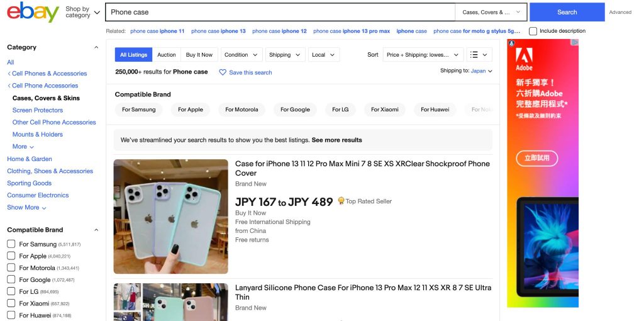Screen dimensions: 644x321
Task: Open Home & Garden category
Action: pyautogui.click(x=29, y=159)
